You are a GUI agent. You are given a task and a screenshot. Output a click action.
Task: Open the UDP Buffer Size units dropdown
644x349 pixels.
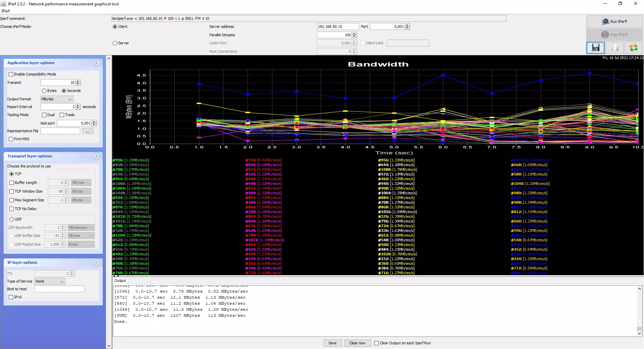[81, 236]
